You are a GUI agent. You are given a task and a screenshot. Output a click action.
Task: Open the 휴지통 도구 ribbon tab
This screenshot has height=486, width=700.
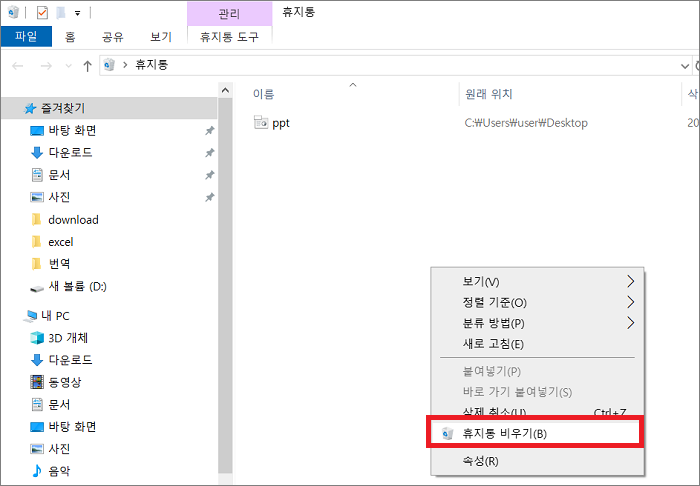click(x=229, y=37)
